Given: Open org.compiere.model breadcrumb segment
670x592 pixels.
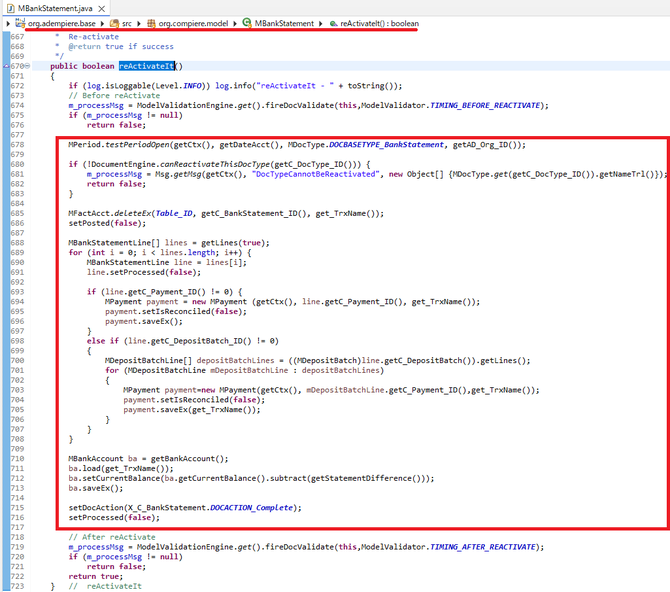Looking at the screenshot, I should point(193,24).
